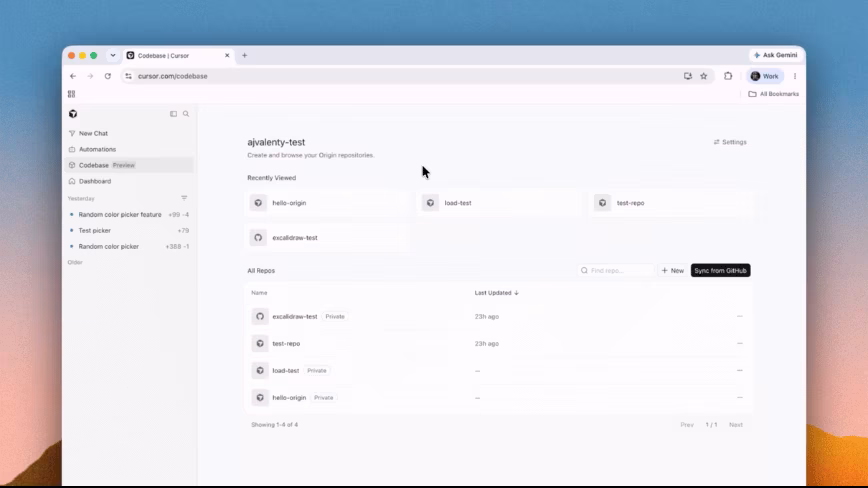This screenshot has width=868, height=488.
Task: Open the sidebar search icon
Action: 186,114
